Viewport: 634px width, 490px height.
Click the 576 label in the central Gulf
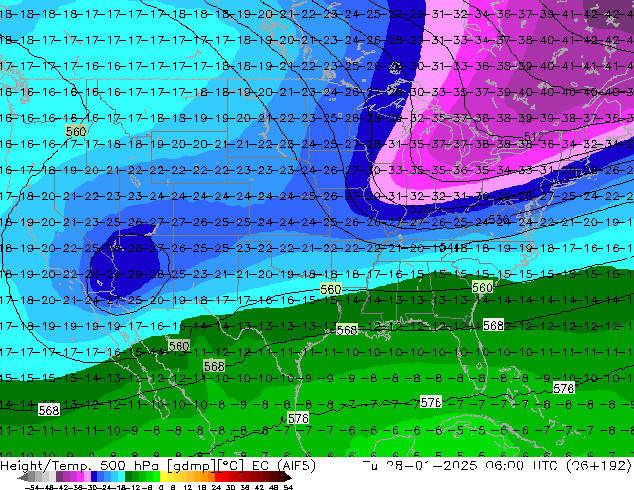(x=431, y=402)
